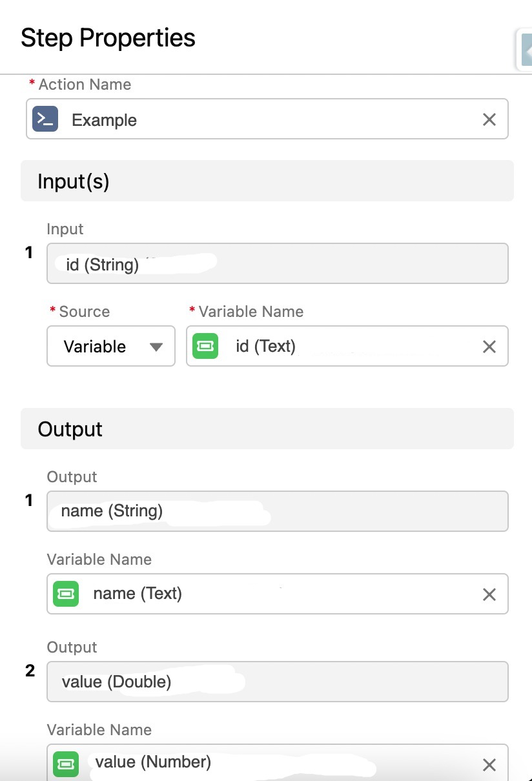
Task: Click the name (String) output field
Action: (x=277, y=512)
